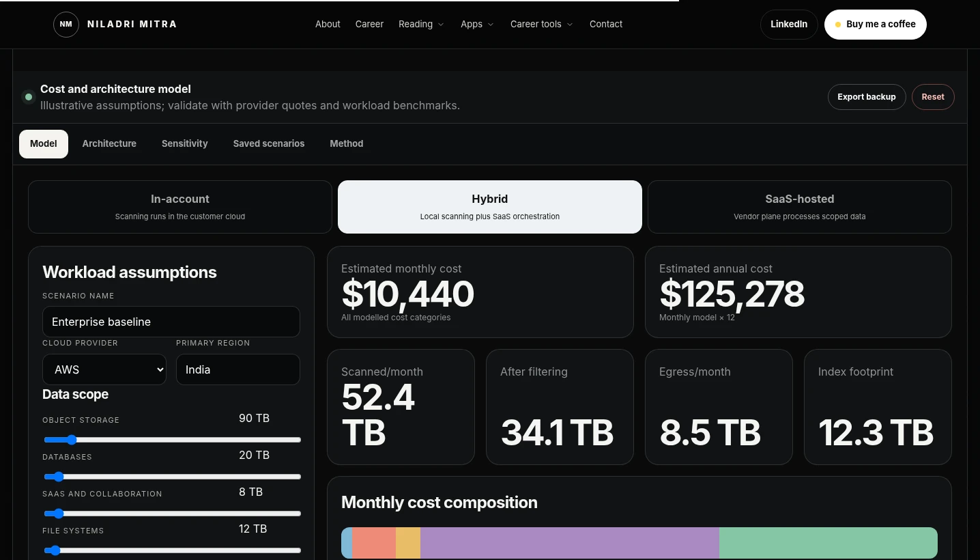Click the 12 TB file systems value
Image resolution: width=980 pixels, height=560 pixels.
(253, 529)
